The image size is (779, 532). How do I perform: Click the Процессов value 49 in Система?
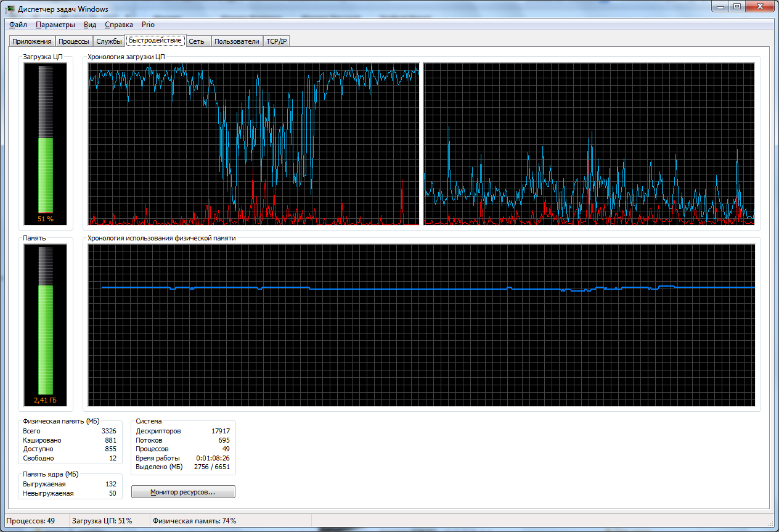click(x=226, y=449)
